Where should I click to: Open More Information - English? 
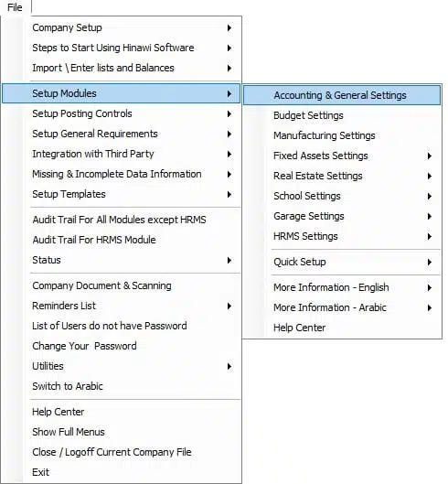pos(342,287)
